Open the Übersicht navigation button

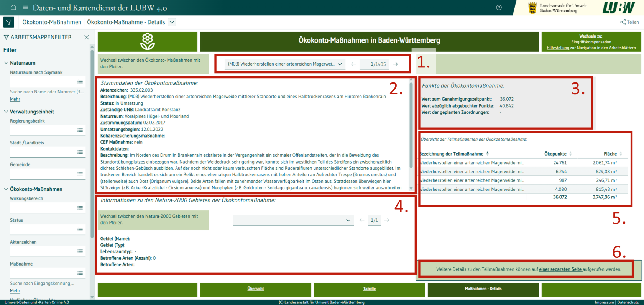[256, 289]
